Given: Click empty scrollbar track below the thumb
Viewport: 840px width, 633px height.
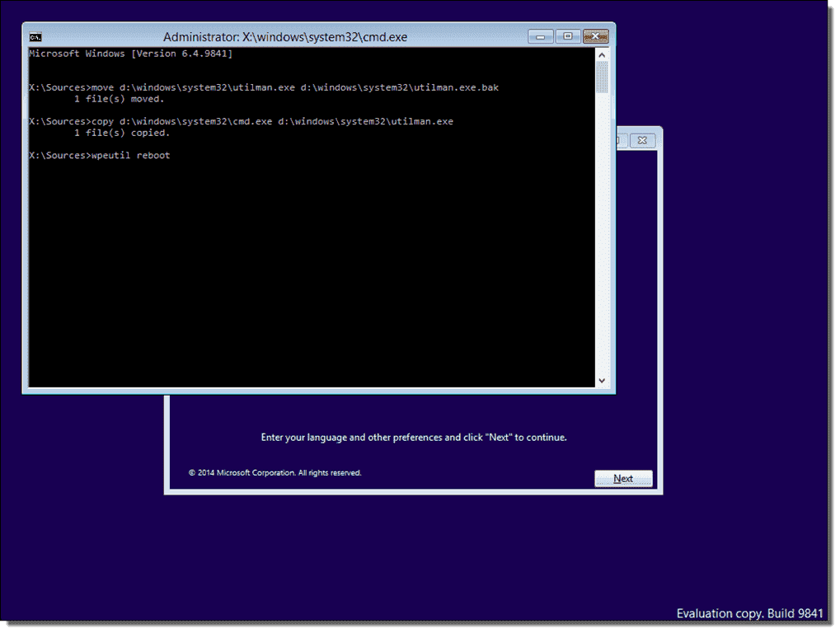Looking at the screenshot, I should 602,247.
